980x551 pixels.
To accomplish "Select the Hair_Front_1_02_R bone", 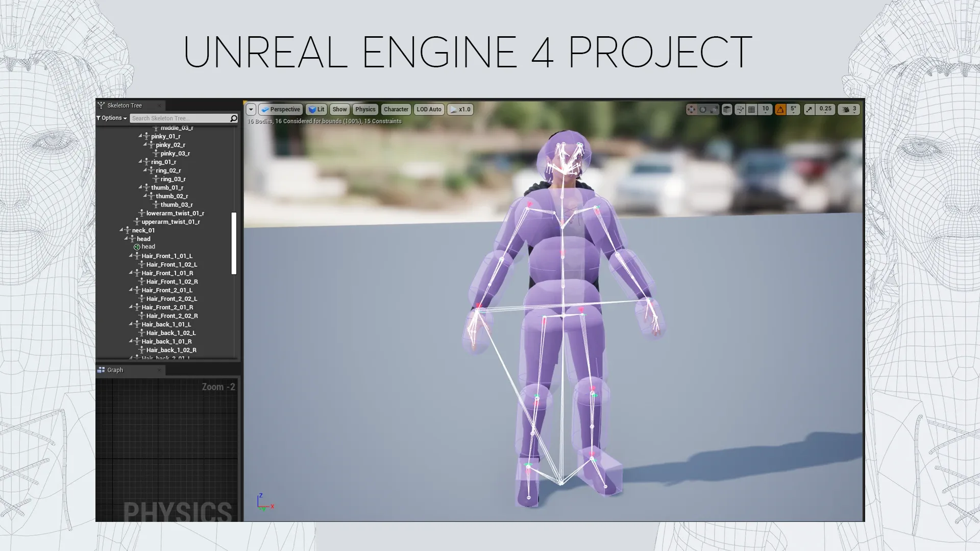I will pos(172,282).
